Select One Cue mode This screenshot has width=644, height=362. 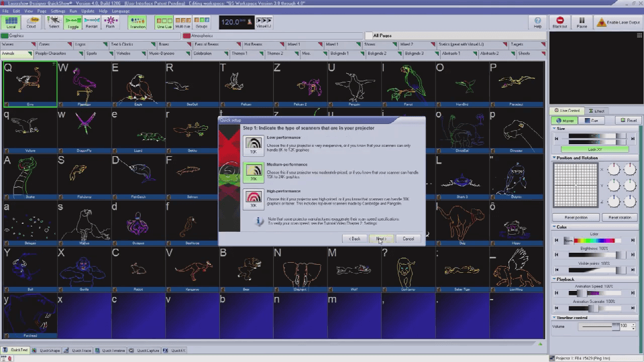point(164,23)
